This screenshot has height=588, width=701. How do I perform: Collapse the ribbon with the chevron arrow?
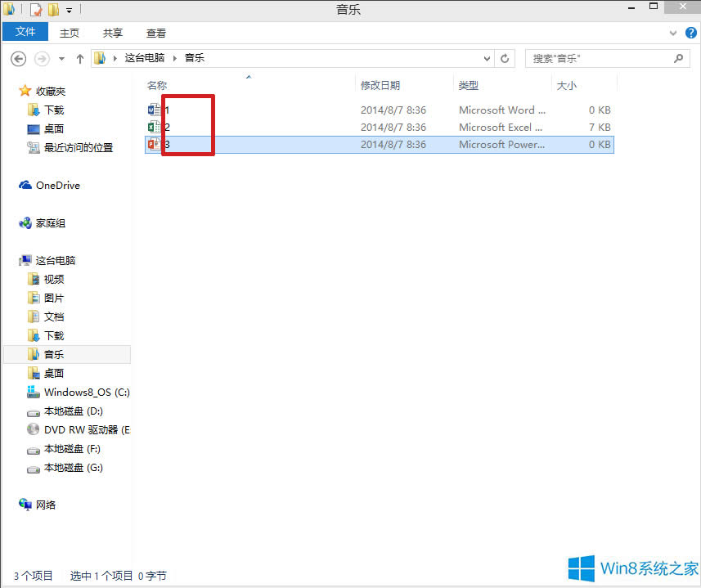[x=671, y=32]
